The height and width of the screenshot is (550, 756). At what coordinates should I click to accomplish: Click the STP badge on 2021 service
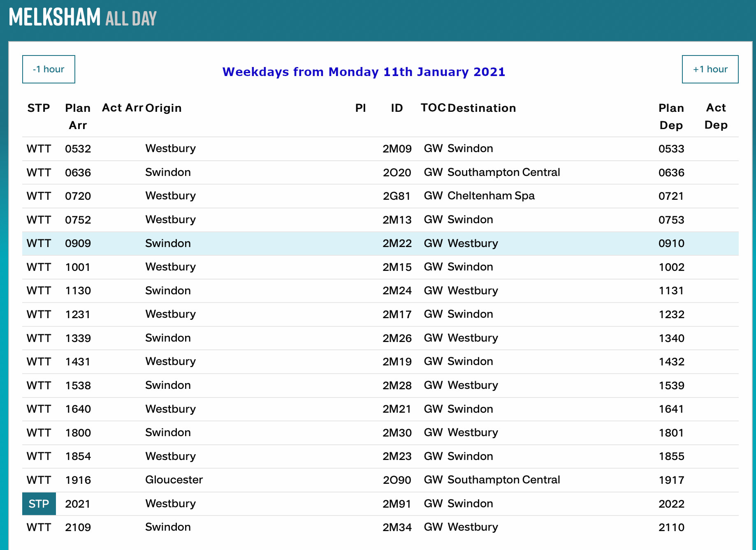pyautogui.click(x=39, y=504)
